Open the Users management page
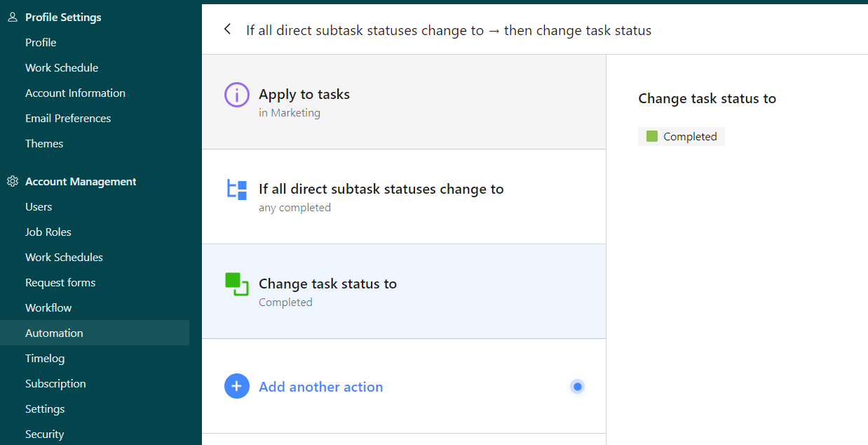The image size is (868, 445). click(x=39, y=206)
